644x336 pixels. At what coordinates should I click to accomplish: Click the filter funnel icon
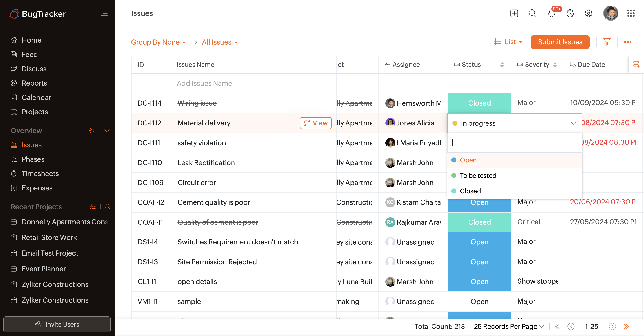tap(607, 42)
